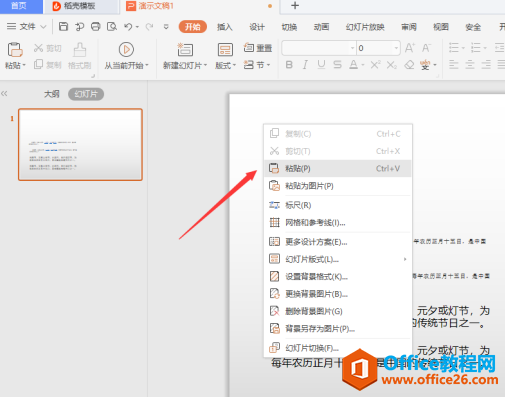Image resolution: width=505 pixels, height=397 pixels.
Task: Switch to the Design (设计) ribbon tab
Action: [x=257, y=27]
